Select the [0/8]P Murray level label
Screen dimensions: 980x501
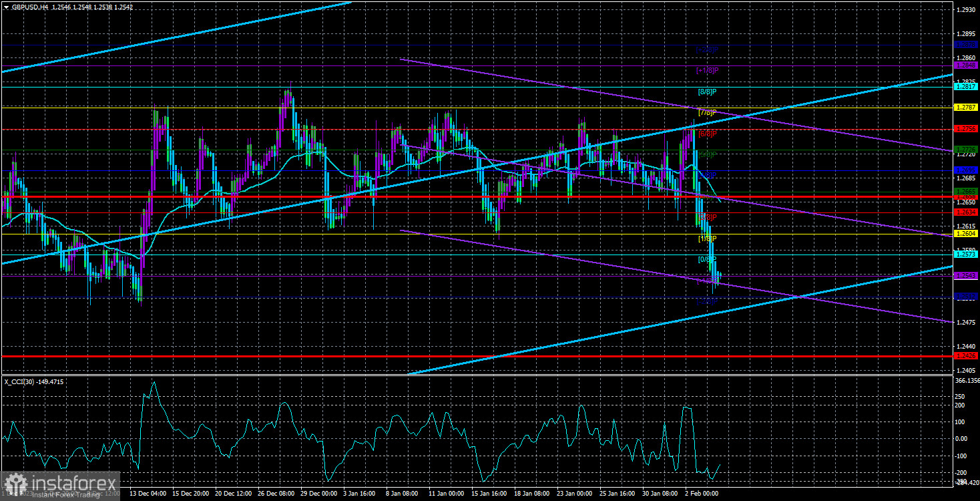(707, 259)
